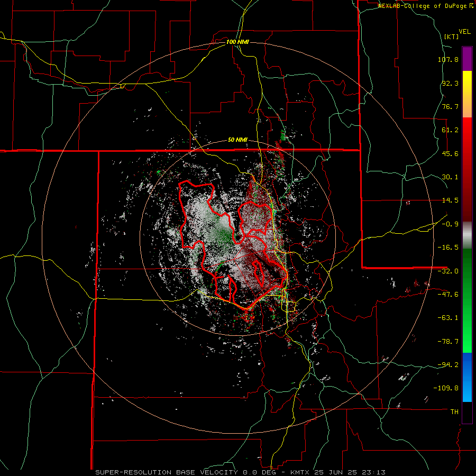Click the 14.5 velocity scale value
This screenshot has width=476, height=476.
(x=450, y=200)
